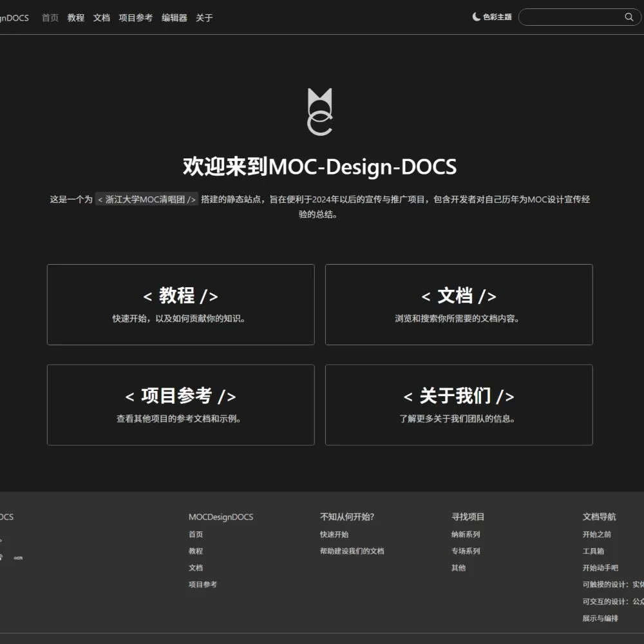Click inside the search input box
This screenshot has height=644, width=644.
[573, 17]
